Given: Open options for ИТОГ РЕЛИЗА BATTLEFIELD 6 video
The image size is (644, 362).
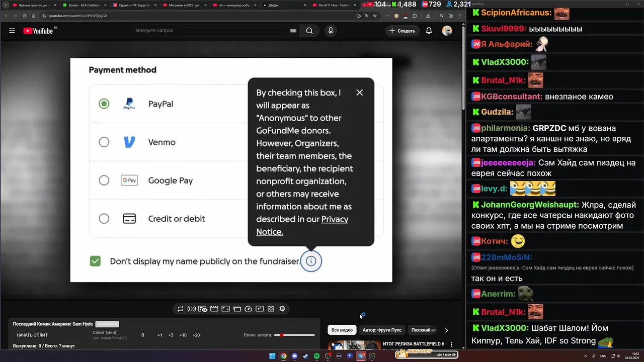Looking at the screenshot, I should pos(451,345).
